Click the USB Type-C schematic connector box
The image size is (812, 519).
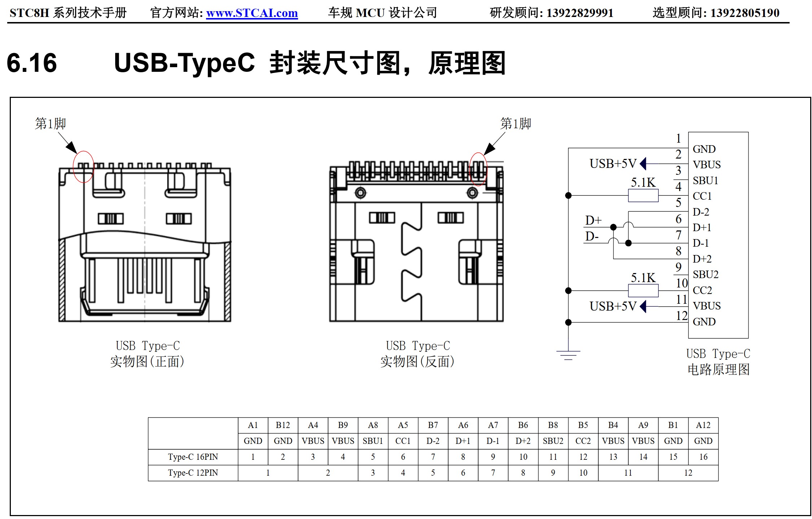click(x=718, y=235)
